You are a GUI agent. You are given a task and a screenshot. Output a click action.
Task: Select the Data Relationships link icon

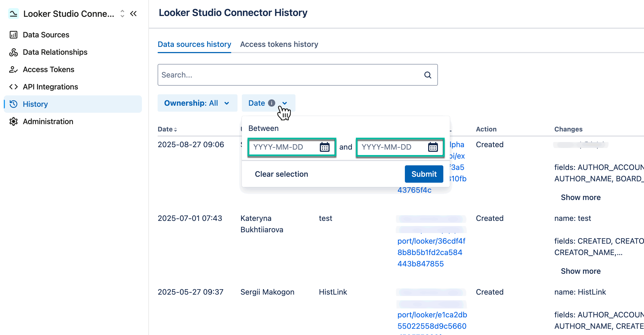[x=14, y=52]
